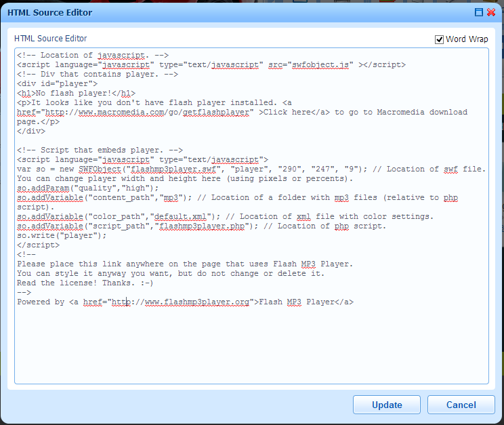
Task: Click the maximize dialog icon
Action: coord(479,12)
